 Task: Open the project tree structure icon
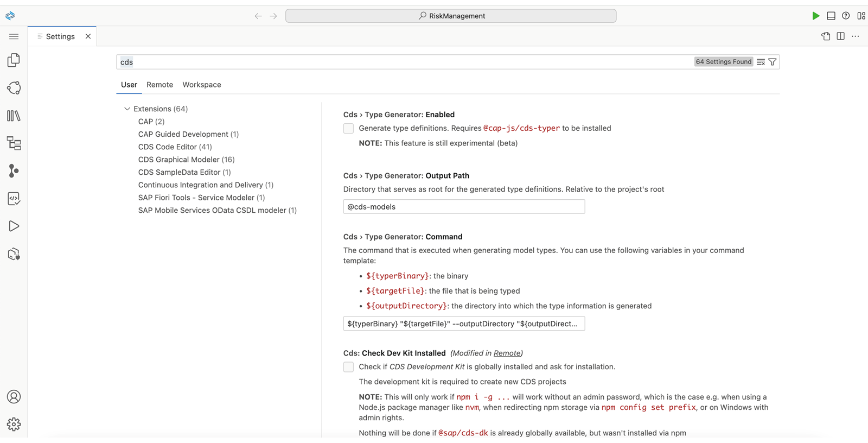point(14,143)
